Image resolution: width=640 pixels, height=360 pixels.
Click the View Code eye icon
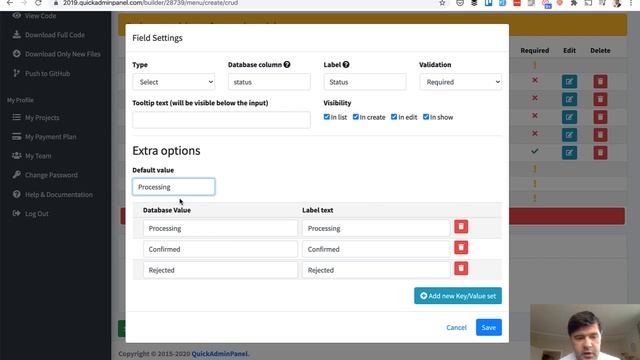tap(16, 16)
